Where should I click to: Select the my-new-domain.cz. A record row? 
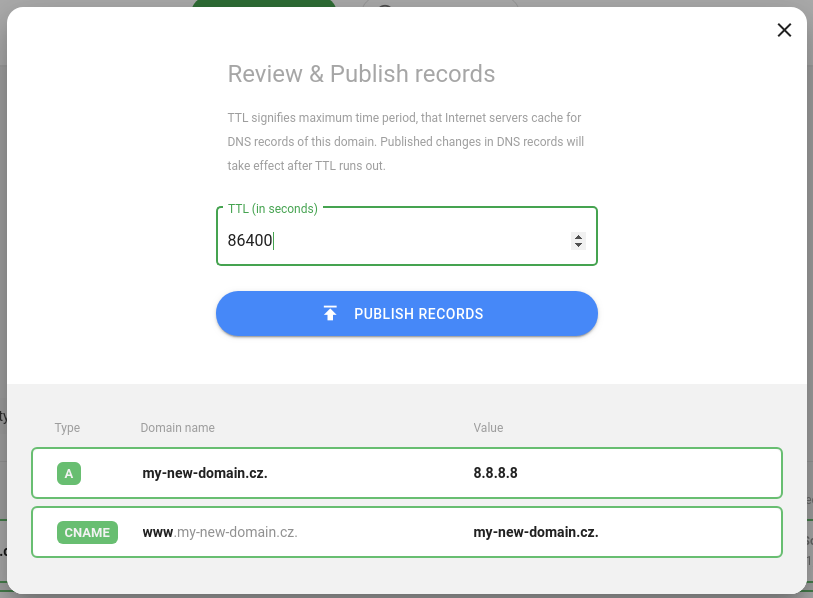pos(406,473)
